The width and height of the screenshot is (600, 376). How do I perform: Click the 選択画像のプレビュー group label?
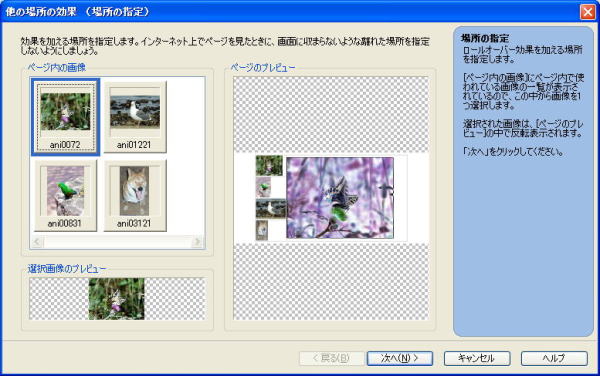click(x=67, y=269)
